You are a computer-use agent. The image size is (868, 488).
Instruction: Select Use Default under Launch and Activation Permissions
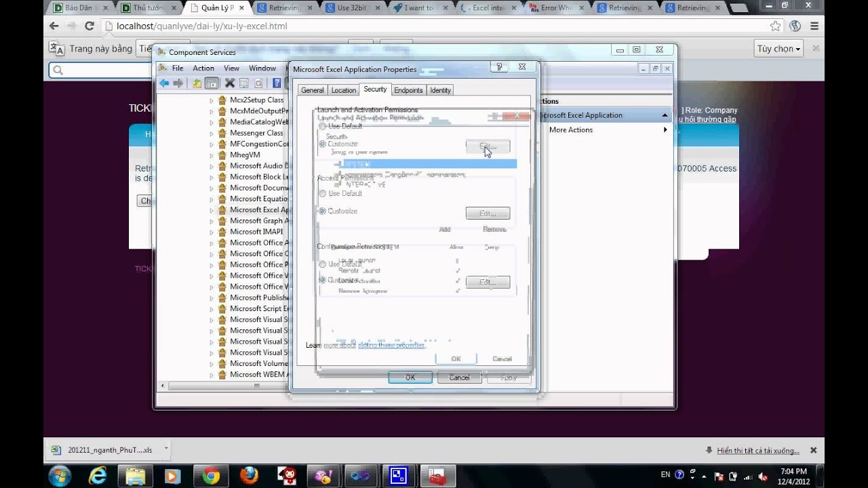point(322,127)
